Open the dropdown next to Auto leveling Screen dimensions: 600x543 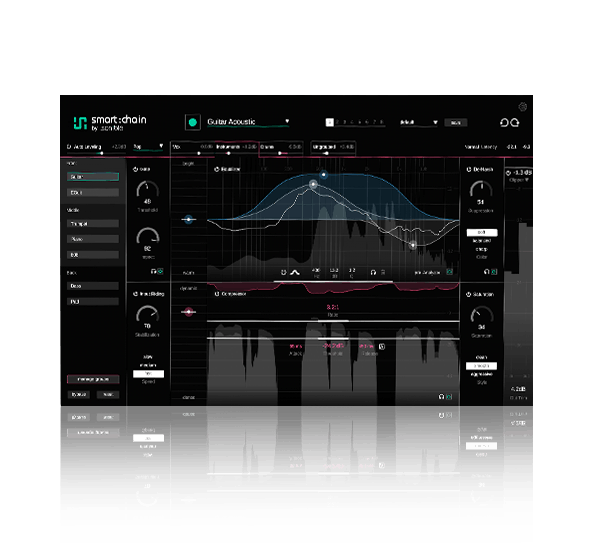pos(148,147)
